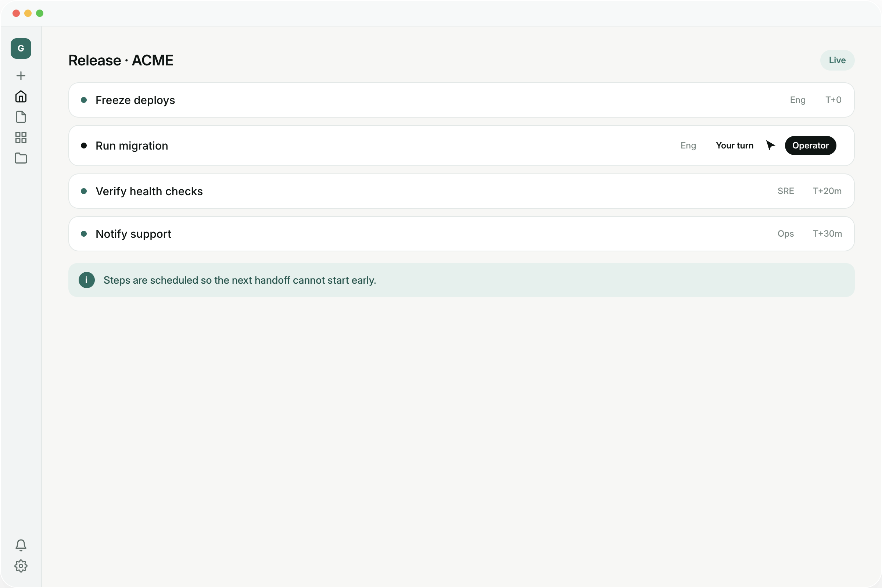Click the status dot beside Verify health checks
The image size is (882, 588).
pos(84,191)
